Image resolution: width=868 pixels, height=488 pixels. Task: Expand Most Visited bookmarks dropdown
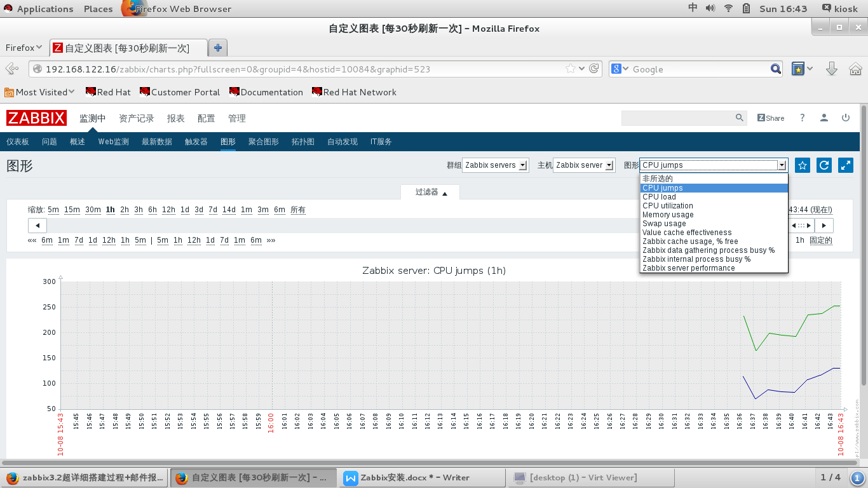pyautogui.click(x=39, y=92)
